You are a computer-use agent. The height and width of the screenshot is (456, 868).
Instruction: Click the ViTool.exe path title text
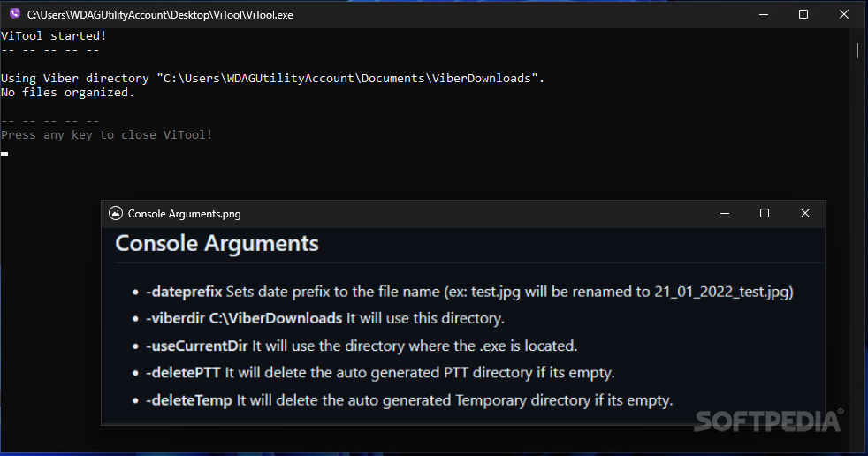(160, 15)
